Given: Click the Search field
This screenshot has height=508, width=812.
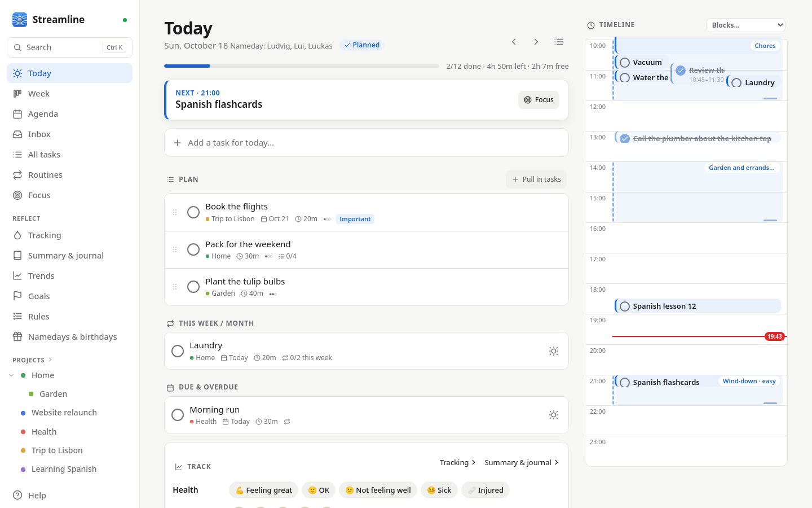Looking at the screenshot, I should pyautogui.click(x=69, y=47).
